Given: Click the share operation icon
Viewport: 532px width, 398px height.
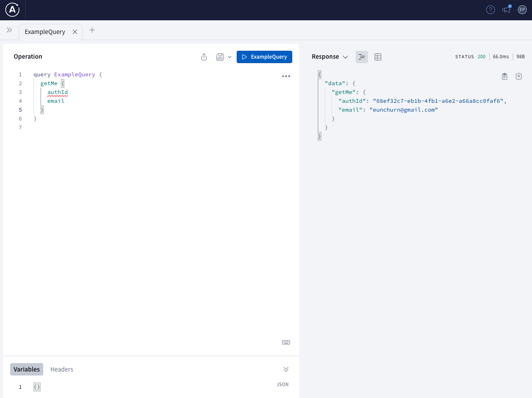Looking at the screenshot, I should pos(204,57).
